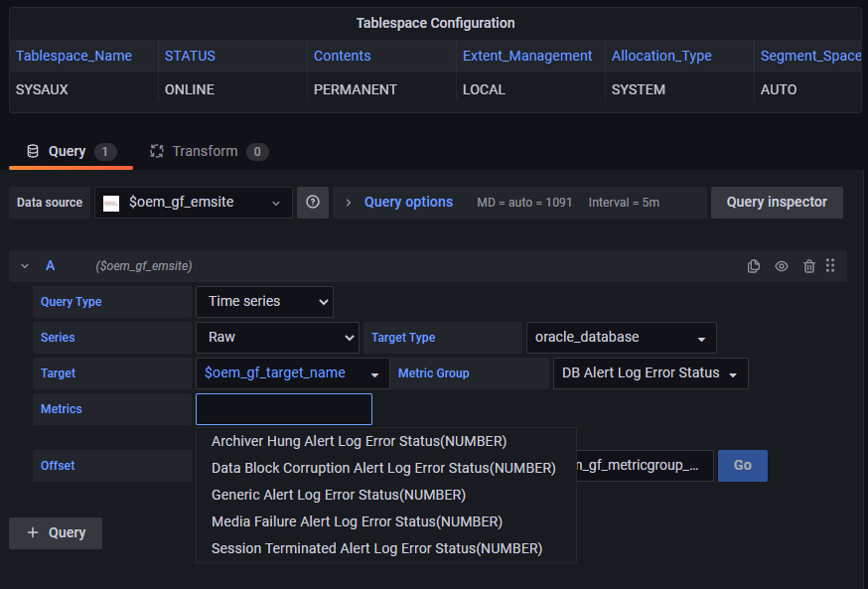Select Generic Alert Log Error Status metric
Screen dimensions: 868x589
click(x=339, y=495)
